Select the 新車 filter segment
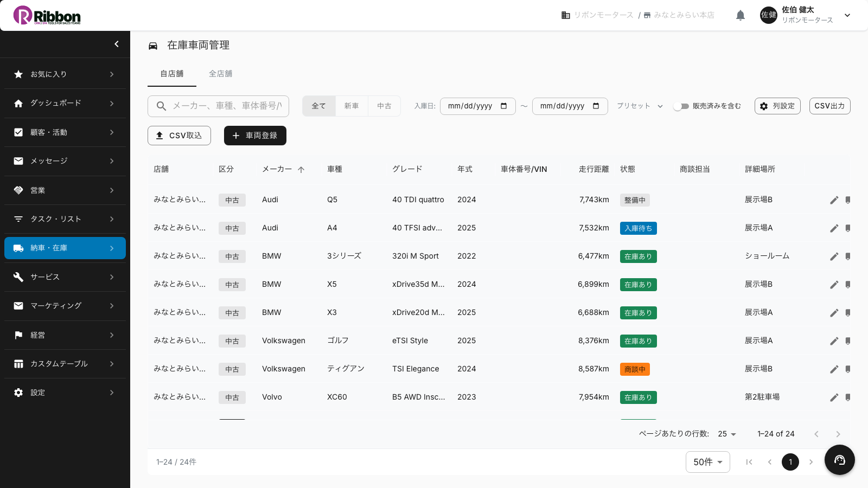 352,106
